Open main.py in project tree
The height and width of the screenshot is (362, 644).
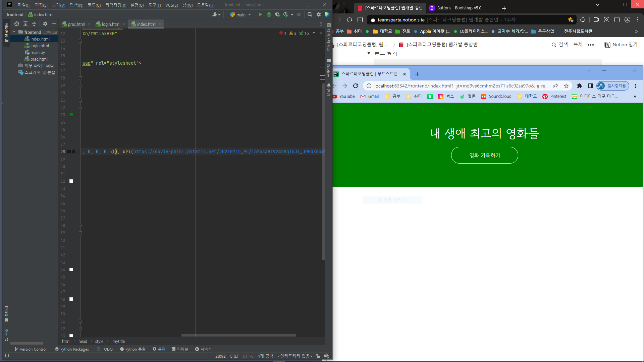click(x=38, y=52)
